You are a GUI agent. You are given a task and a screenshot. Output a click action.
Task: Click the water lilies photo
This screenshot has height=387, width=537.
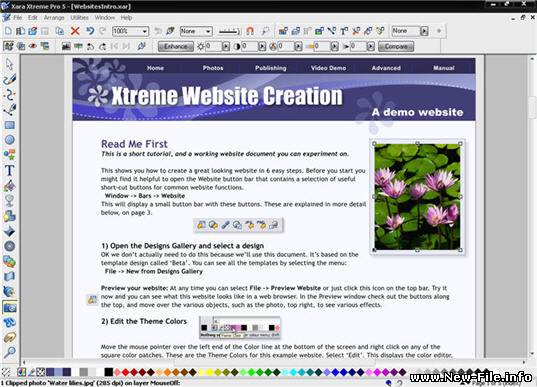pos(417,197)
